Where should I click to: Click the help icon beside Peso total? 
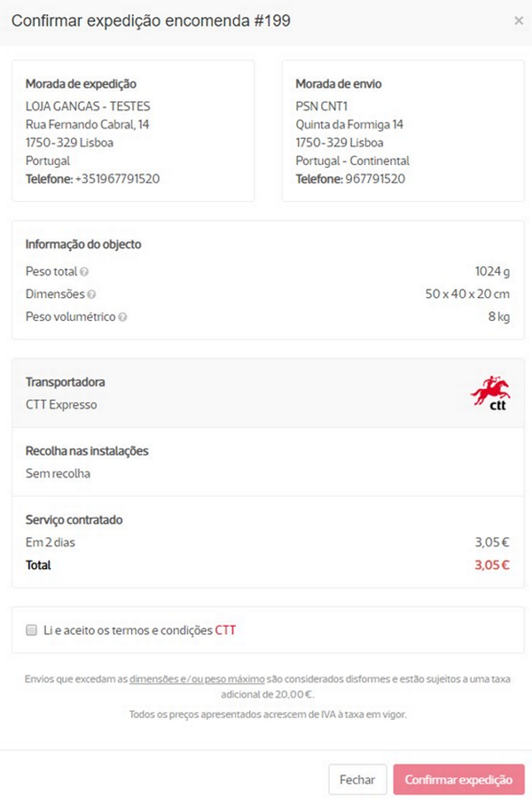point(84,271)
